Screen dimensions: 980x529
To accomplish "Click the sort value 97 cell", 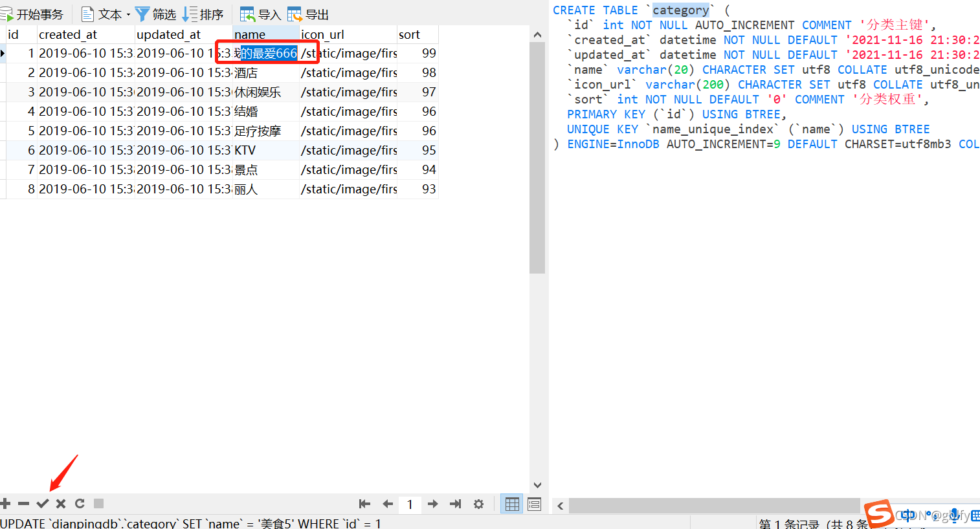I will click(418, 92).
